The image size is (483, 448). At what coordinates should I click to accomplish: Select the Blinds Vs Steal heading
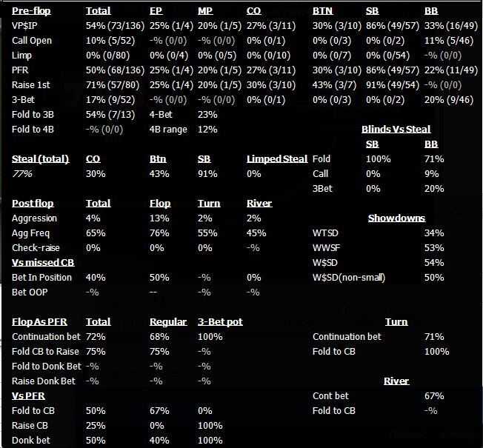point(396,129)
